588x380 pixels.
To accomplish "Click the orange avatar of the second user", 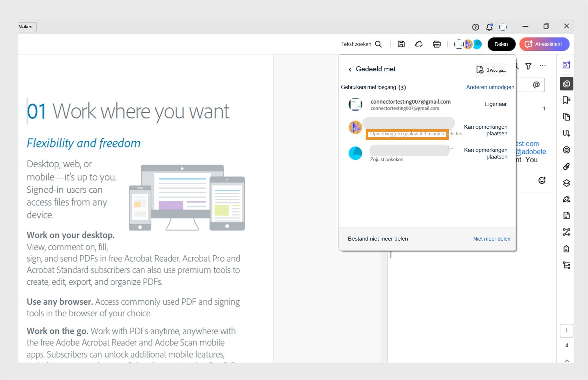I will tap(355, 127).
